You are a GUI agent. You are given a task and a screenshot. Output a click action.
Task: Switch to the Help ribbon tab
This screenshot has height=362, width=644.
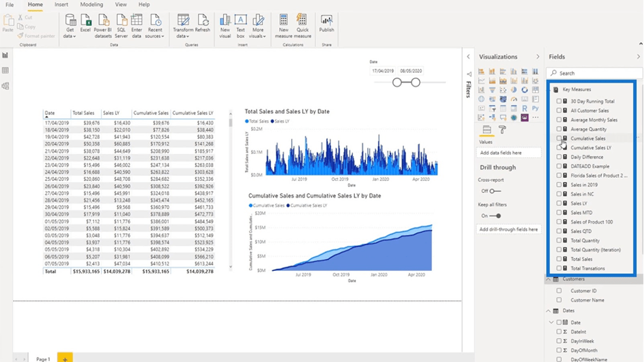click(144, 4)
